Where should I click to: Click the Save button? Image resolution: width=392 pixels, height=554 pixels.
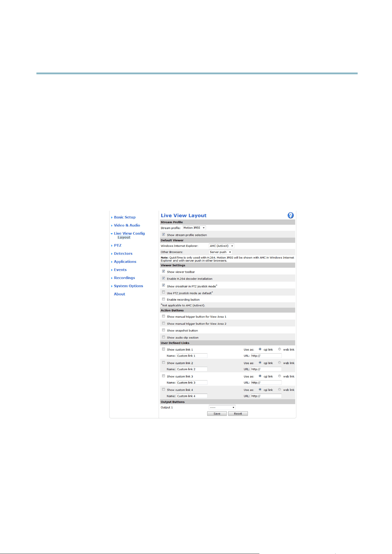[x=217, y=414]
